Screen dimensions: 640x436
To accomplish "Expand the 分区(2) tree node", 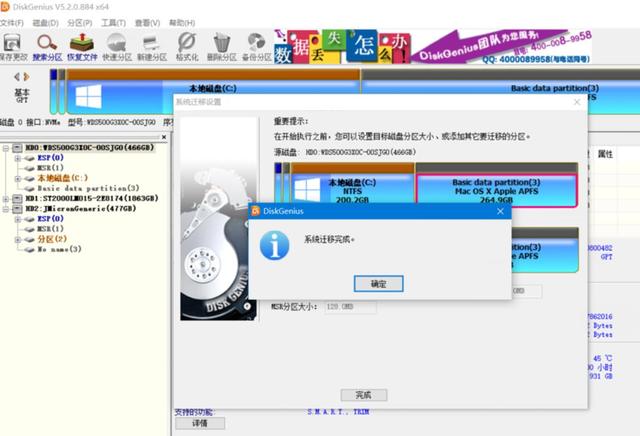I will (x=18, y=240).
